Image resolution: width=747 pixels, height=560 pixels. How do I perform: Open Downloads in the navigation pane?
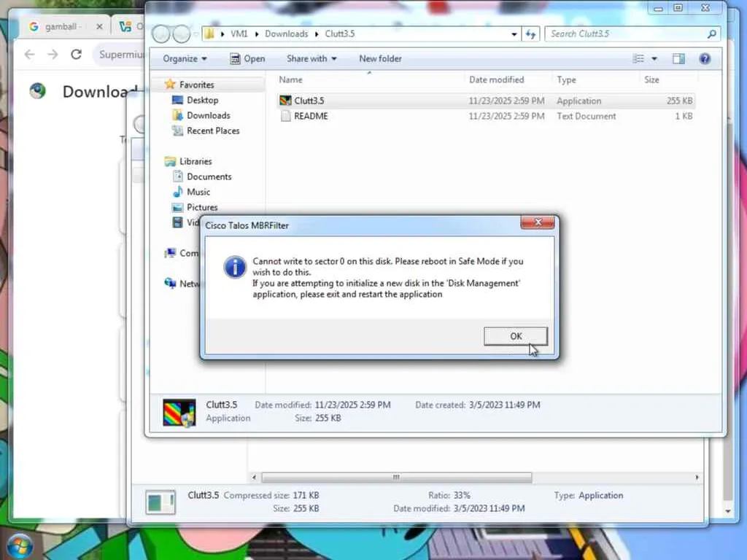(x=208, y=115)
